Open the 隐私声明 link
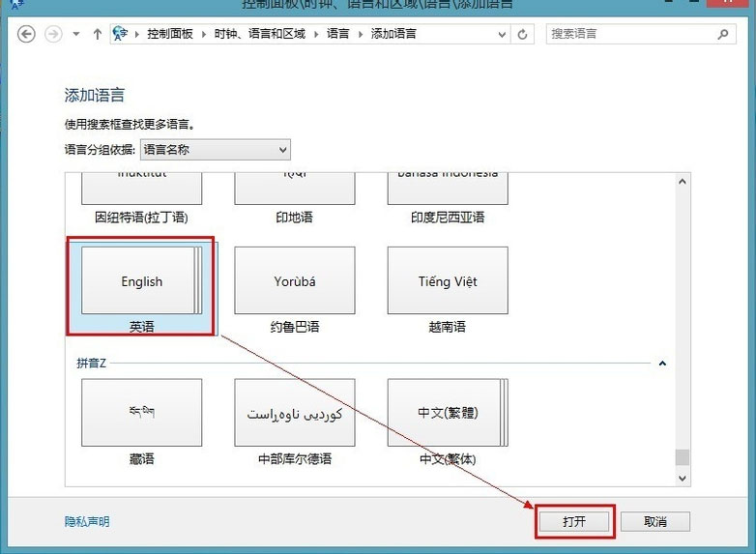Viewport: 756px width, 554px height. (87, 521)
